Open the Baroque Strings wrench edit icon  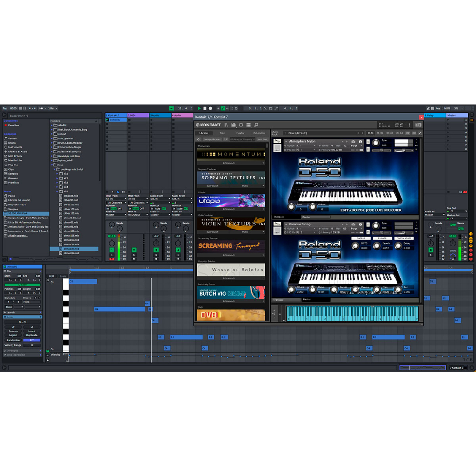pos(277,225)
